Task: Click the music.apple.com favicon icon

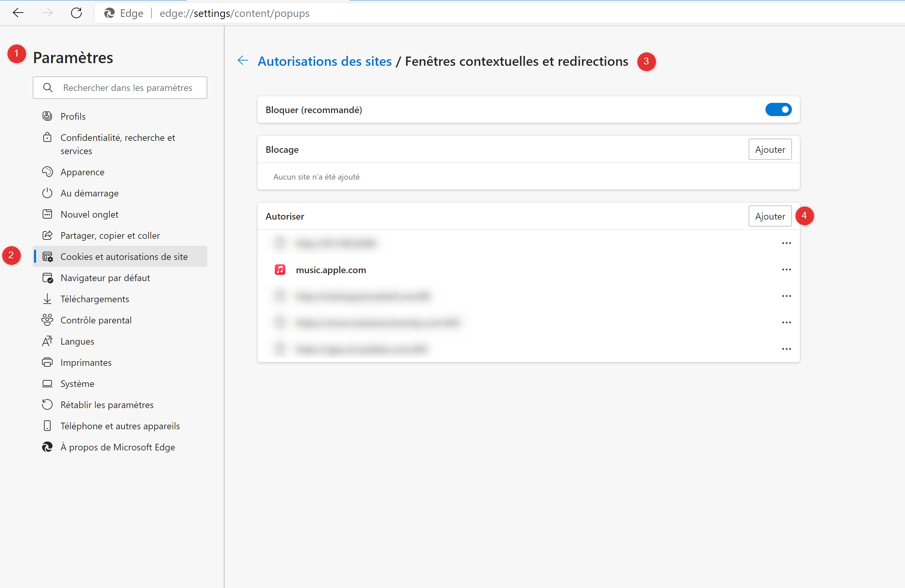Action: [280, 270]
